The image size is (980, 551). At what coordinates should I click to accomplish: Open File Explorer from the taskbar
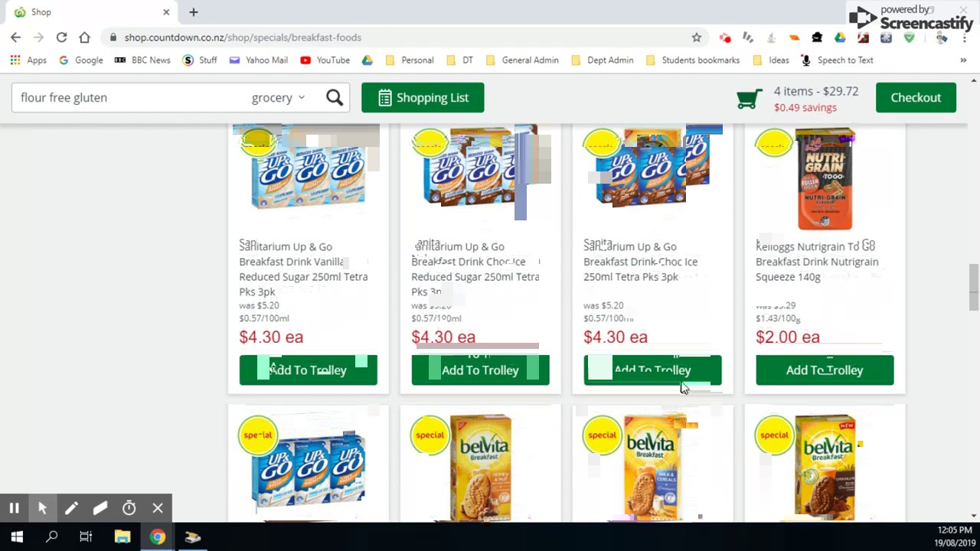(122, 537)
